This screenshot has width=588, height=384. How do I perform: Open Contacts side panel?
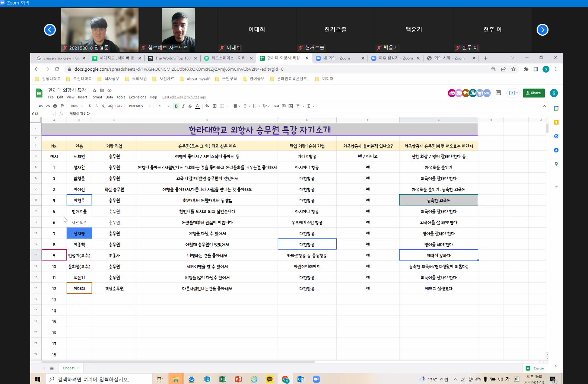(x=556, y=150)
